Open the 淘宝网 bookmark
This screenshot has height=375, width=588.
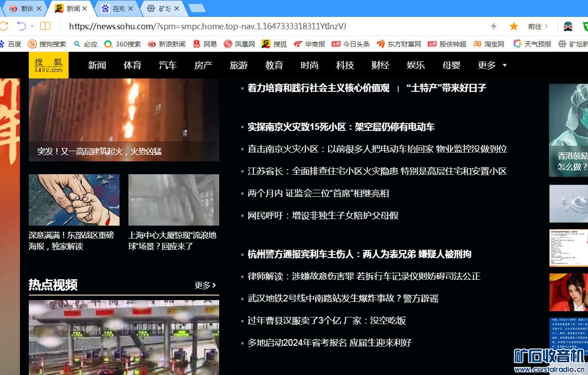click(x=489, y=44)
